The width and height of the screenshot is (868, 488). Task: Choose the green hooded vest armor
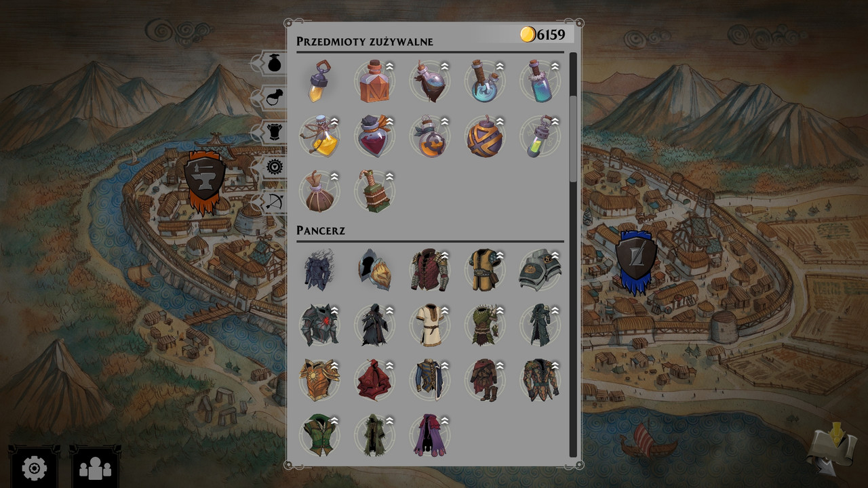319,435
